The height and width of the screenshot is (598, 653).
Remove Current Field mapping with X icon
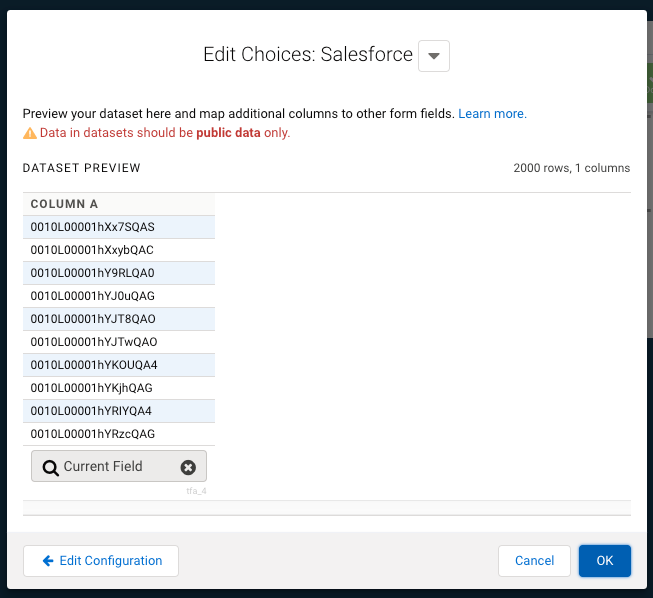[x=188, y=467]
